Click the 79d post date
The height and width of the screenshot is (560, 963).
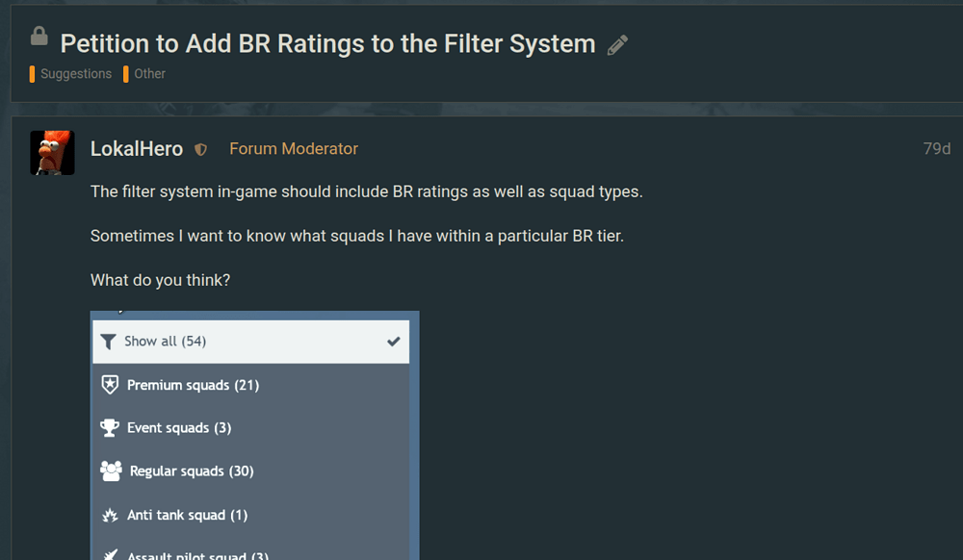click(936, 149)
